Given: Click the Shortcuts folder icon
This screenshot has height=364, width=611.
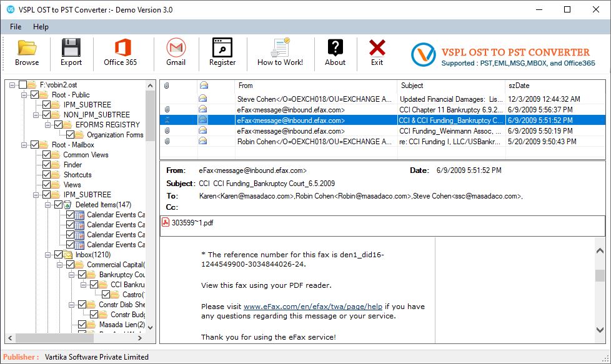Looking at the screenshot, I should tap(56, 175).
